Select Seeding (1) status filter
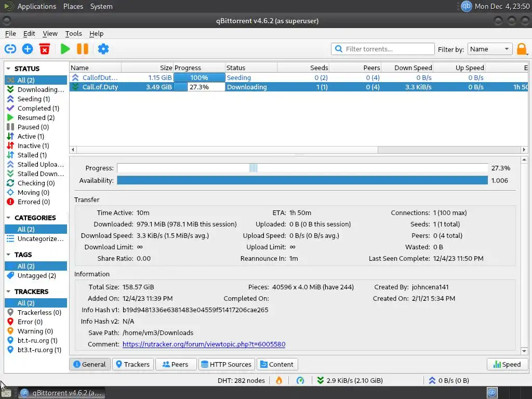The height and width of the screenshot is (399, 532). 36,99
